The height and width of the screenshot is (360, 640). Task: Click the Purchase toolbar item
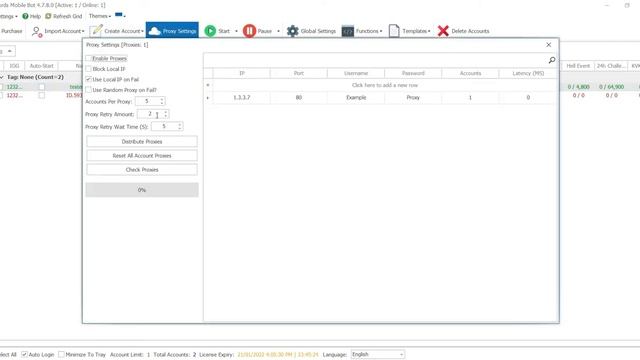[11, 31]
